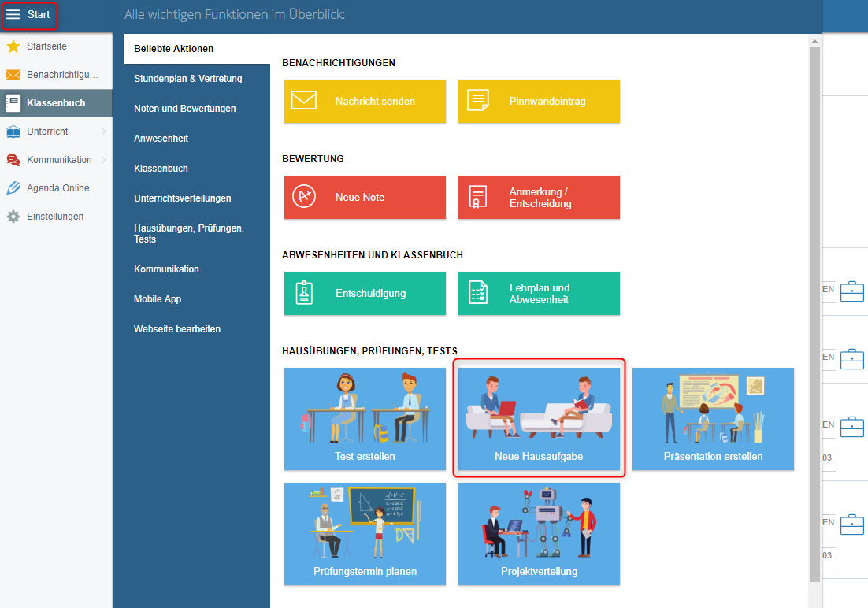Image resolution: width=868 pixels, height=608 pixels.
Task: Click the certificate icon on Anmerkung / Entscheidung
Action: tap(478, 197)
